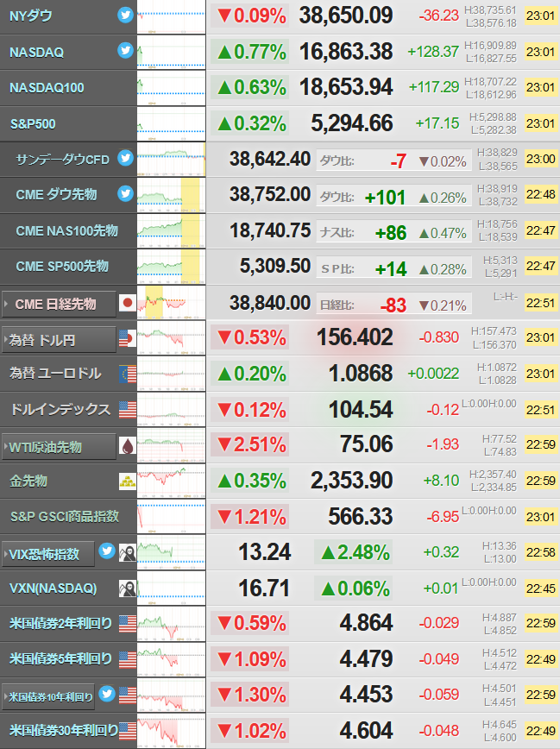Click the Twitter icon next to NASDAQ
This screenshot has width=560, height=749.
point(125,50)
